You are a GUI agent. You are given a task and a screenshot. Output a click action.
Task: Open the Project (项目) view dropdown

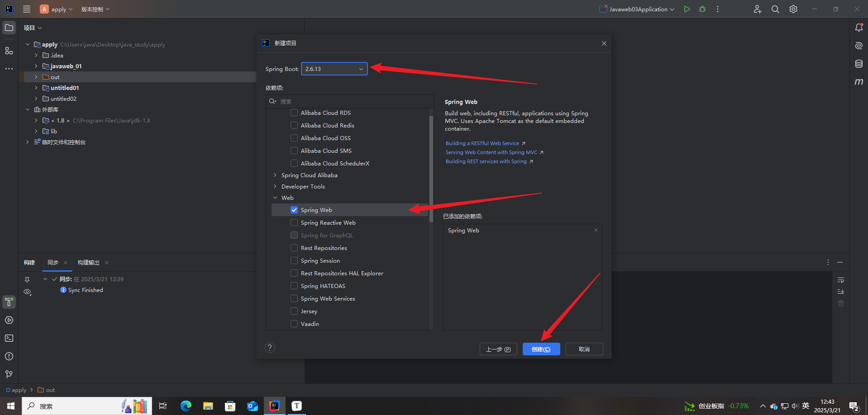33,28
